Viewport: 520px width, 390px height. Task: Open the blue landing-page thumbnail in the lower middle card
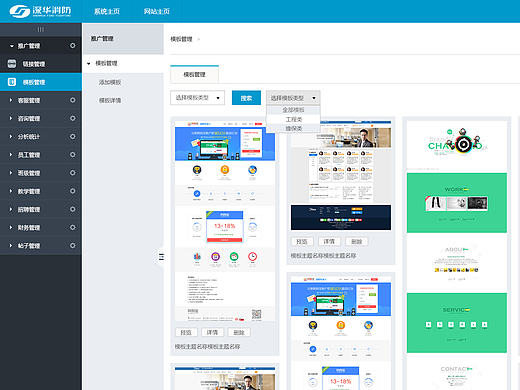click(341, 333)
